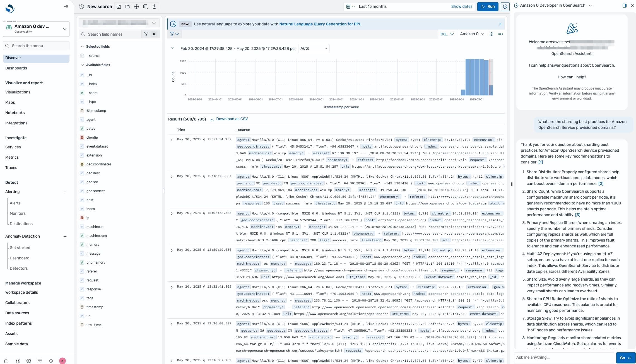This screenshot has width=636, height=364.
Task: Click the machine.ram field
Action: click(x=97, y=236)
